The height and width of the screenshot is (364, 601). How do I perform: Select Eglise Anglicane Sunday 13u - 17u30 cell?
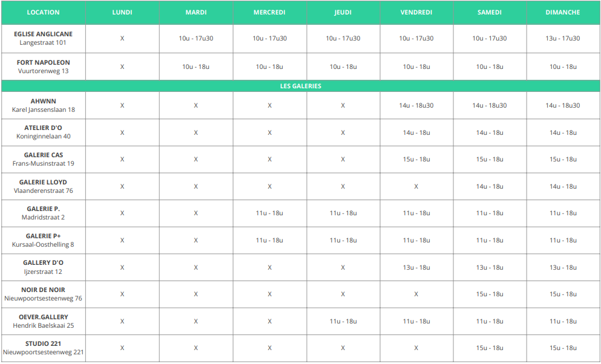point(563,39)
